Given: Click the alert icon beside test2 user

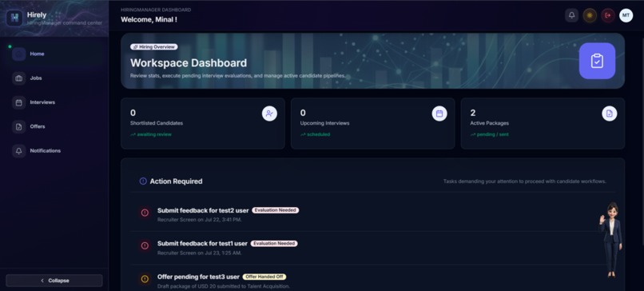Looking at the screenshot, I should click(x=145, y=213).
